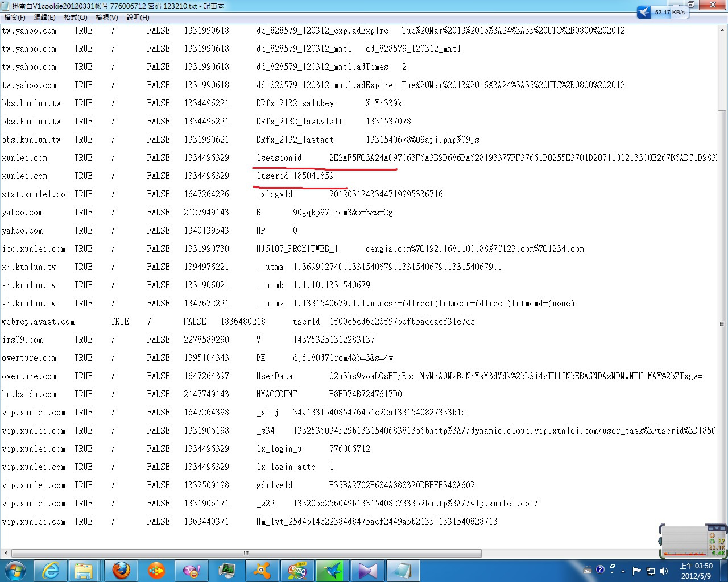Image resolution: width=728 pixels, height=582 pixels.
Task: Click the horizontal scrollbar thumb
Action: pyautogui.click(x=246, y=553)
